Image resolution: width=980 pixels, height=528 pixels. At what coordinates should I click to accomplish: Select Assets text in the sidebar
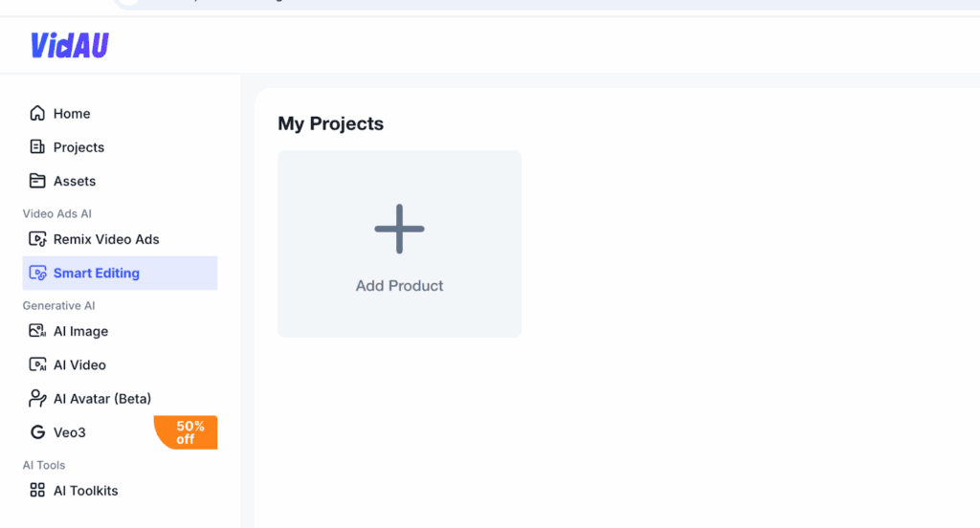click(x=75, y=181)
